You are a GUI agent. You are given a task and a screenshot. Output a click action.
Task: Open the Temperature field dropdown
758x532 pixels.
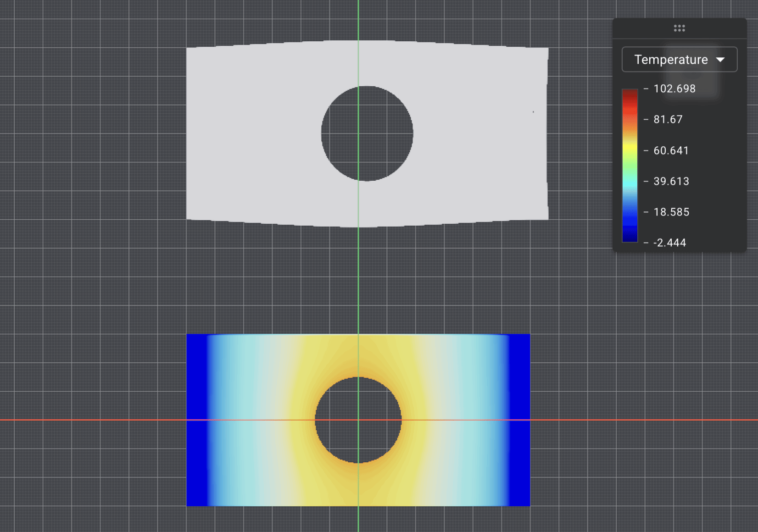(x=679, y=60)
